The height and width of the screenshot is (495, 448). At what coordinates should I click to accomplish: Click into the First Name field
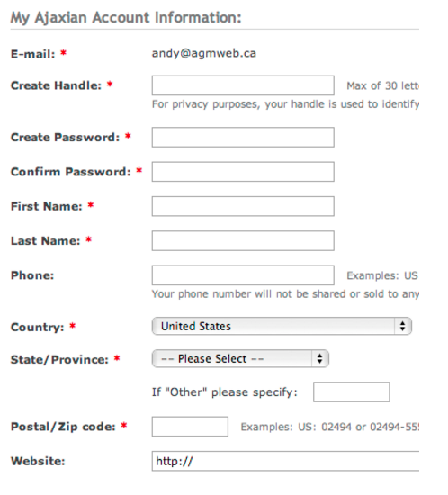[243, 206]
